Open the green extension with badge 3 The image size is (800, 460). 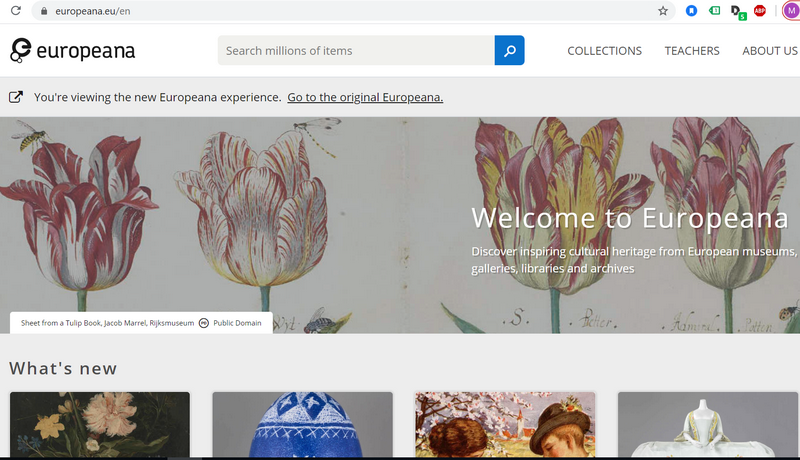pos(714,11)
